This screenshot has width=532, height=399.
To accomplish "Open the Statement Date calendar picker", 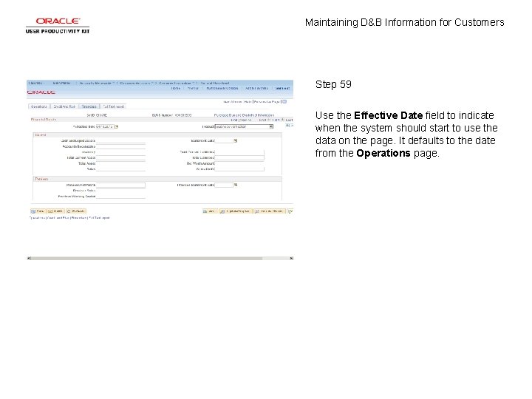I will [236, 140].
